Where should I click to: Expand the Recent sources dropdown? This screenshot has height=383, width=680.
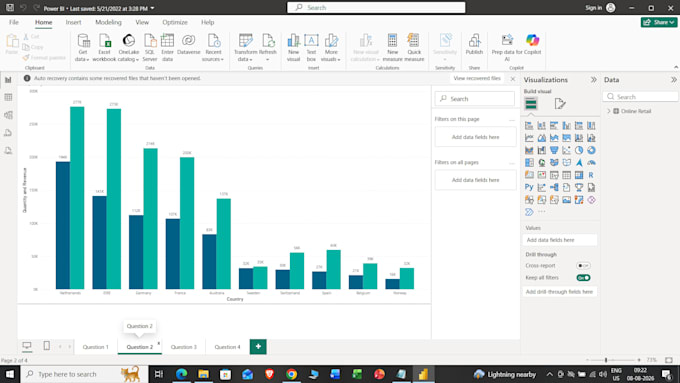213,47
